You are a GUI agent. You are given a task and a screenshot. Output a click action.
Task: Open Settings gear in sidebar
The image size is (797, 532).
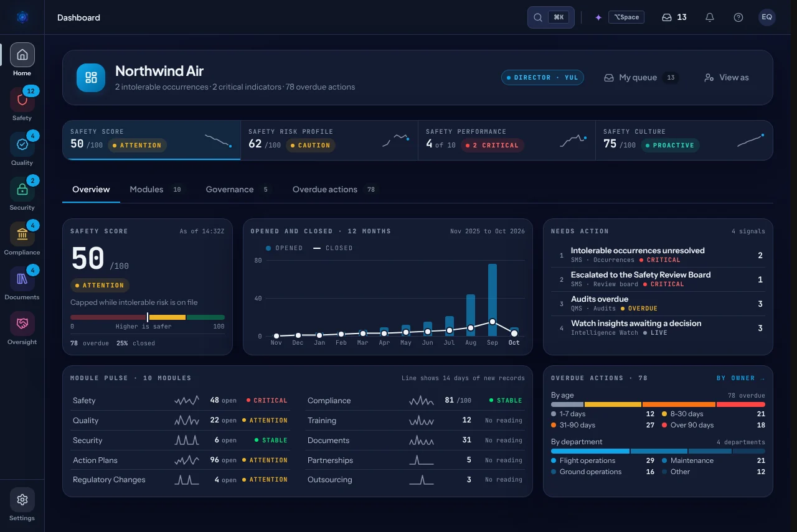coord(22,500)
